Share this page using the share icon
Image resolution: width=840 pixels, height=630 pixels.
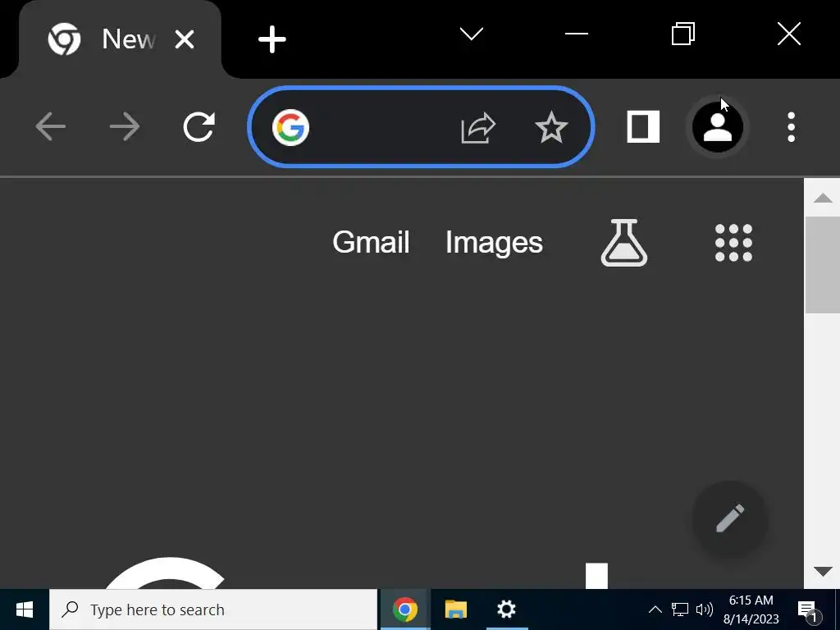tap(478, 127)
